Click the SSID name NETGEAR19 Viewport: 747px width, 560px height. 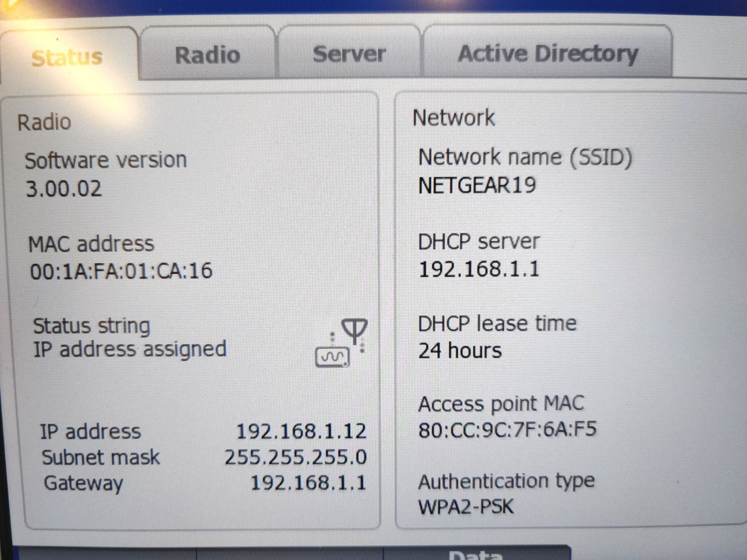477,185
